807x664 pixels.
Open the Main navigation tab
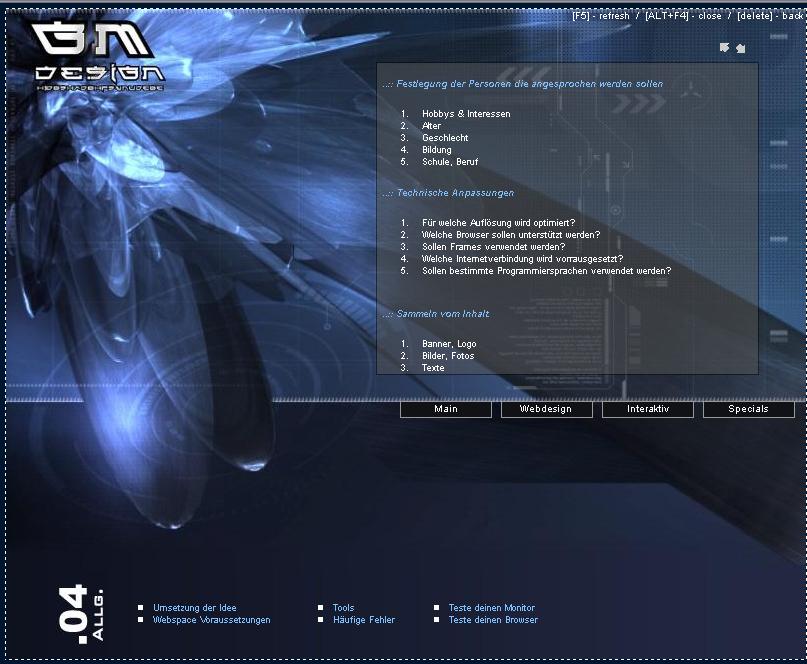pos(446,409)
